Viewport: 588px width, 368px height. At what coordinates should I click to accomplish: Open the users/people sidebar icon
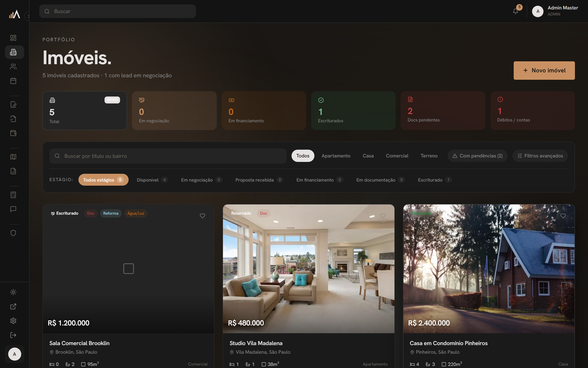[x=13, y=66]
